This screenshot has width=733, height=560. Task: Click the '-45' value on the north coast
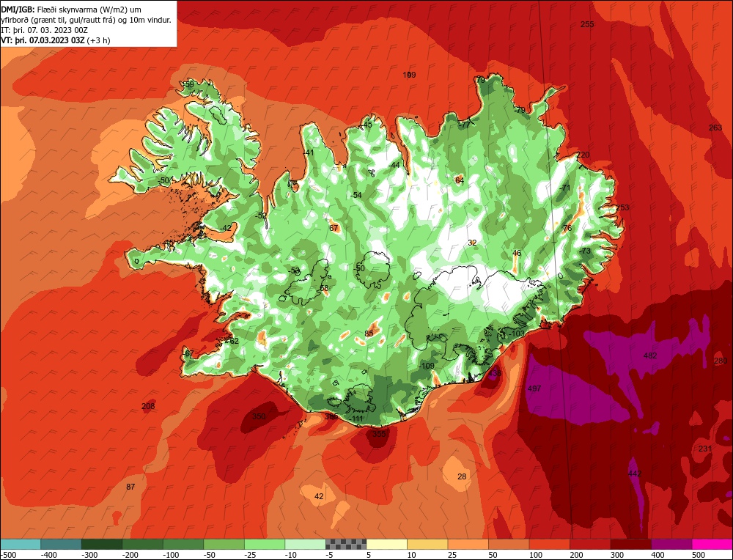click(367, 125)
